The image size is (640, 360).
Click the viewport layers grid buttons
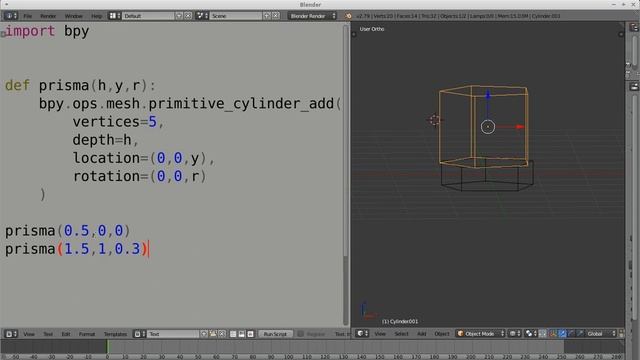[622, 333]
